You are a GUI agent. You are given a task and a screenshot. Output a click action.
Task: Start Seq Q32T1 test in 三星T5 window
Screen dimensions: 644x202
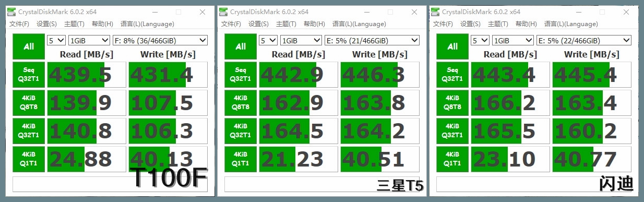click(241, 75)
